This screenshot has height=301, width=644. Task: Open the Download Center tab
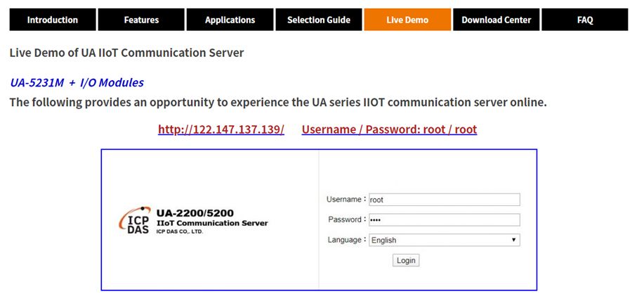click(x=496, y=20)
